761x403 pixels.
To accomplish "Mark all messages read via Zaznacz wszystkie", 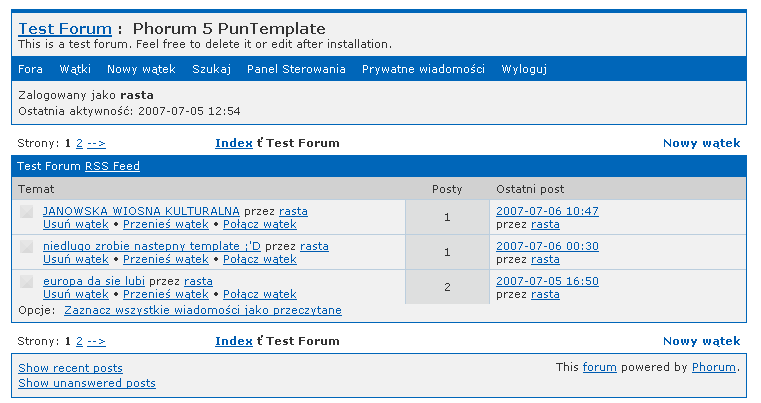I will [x=203, y=310].
